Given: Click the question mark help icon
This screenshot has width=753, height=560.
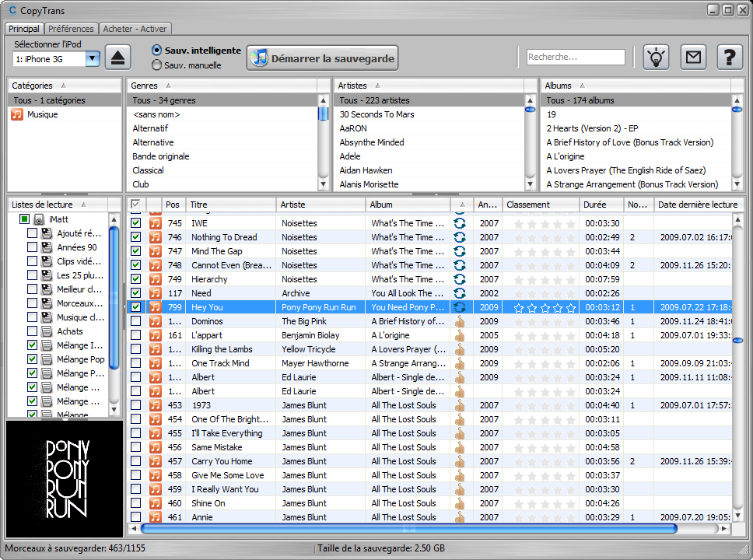Looking at the screenshot, I should click(x=729, y=58).
